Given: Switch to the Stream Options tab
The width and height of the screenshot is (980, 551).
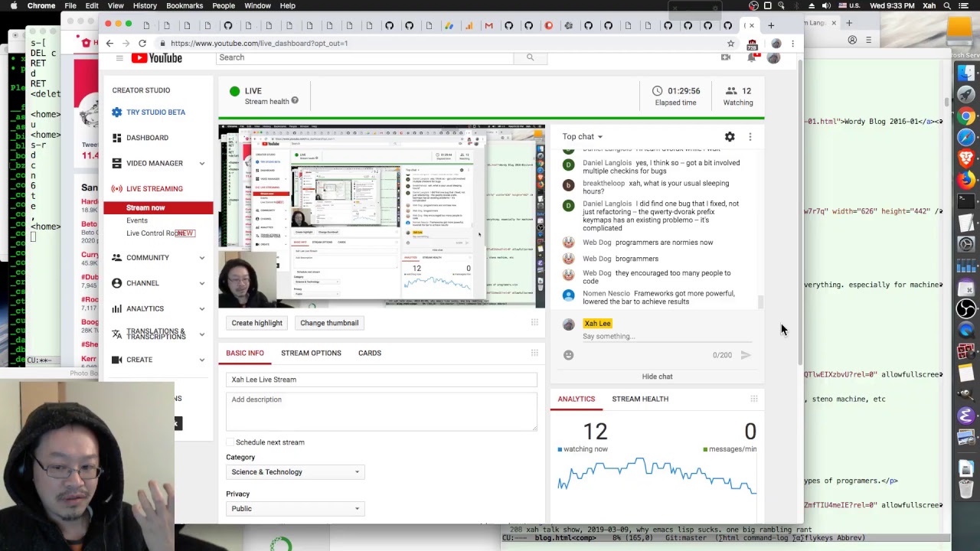Looking at the screenshot, I should pyautogui.click(x=311, y=353).
